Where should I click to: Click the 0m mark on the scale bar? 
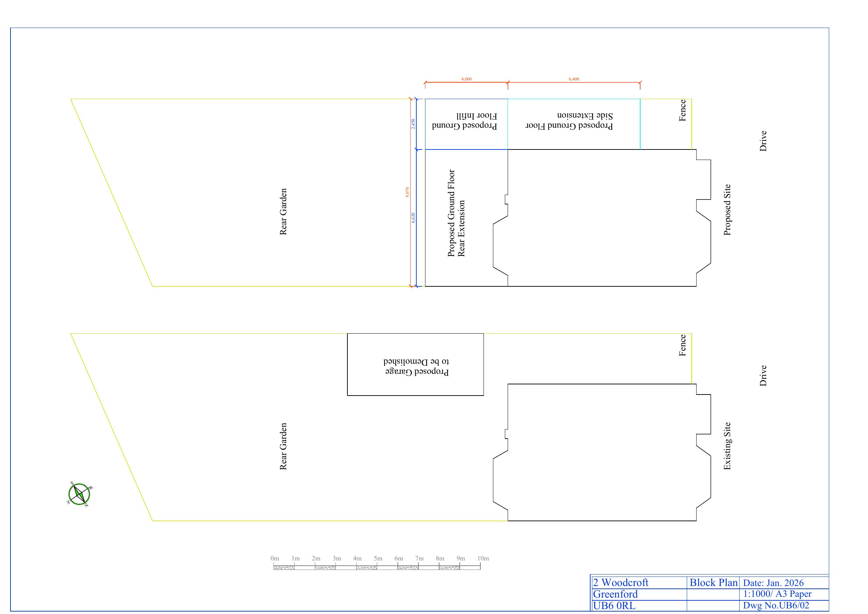pyautogui.click(x=275, y=558)
